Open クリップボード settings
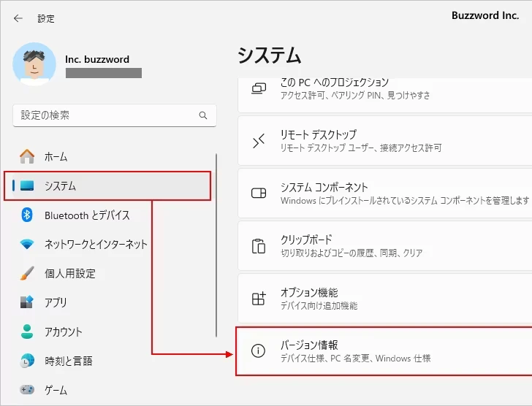The height and width of the screenshot is (406, 532). pyautogui.click(x=385, y=245)
